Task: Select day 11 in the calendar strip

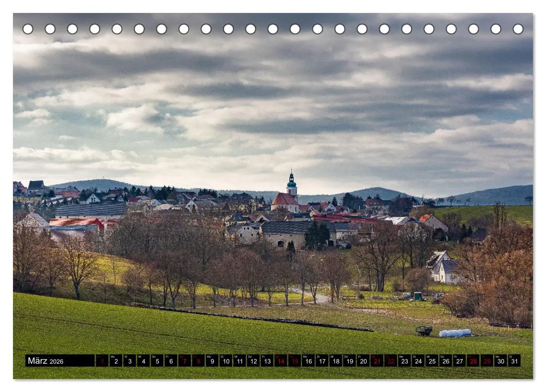Action: coord(240,361)
